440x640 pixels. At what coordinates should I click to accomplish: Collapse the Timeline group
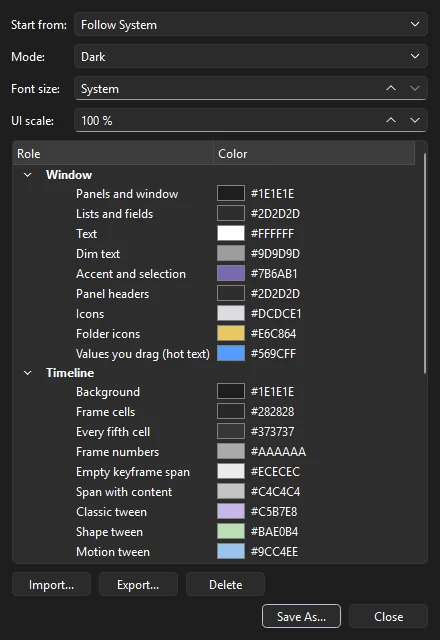click(27, 373)
